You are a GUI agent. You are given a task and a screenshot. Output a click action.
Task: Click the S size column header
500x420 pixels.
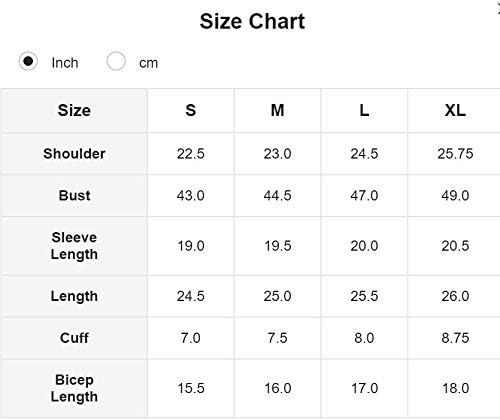[191, 110]
